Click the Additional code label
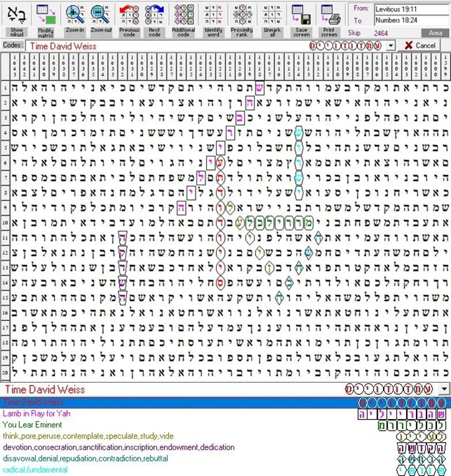 click(x=184, y=32)
